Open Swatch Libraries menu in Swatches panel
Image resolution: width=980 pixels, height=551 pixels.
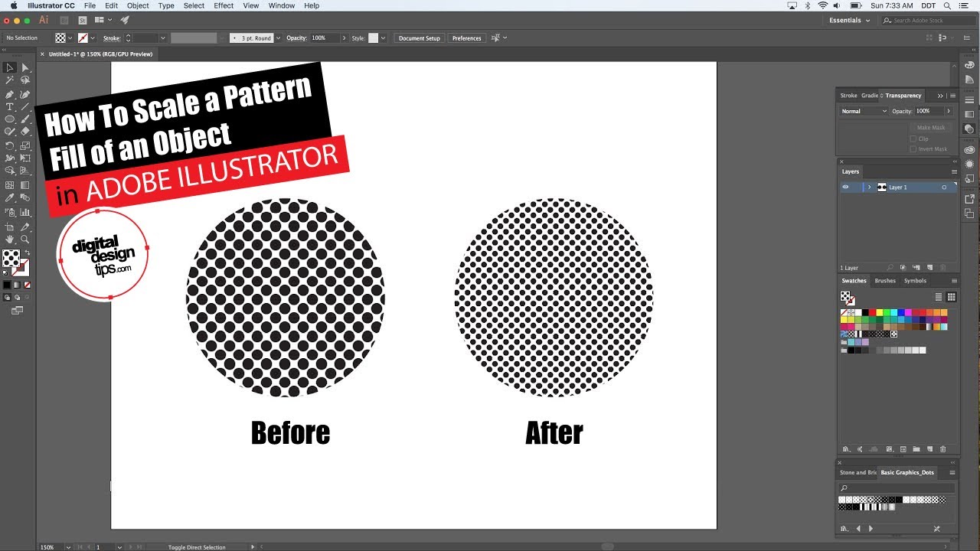pos(846,449)
